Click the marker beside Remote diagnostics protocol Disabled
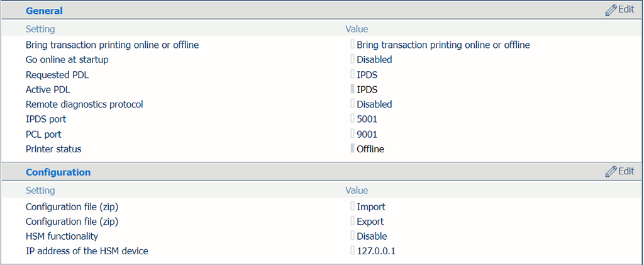The image size is (644, 265). (352, 104)
